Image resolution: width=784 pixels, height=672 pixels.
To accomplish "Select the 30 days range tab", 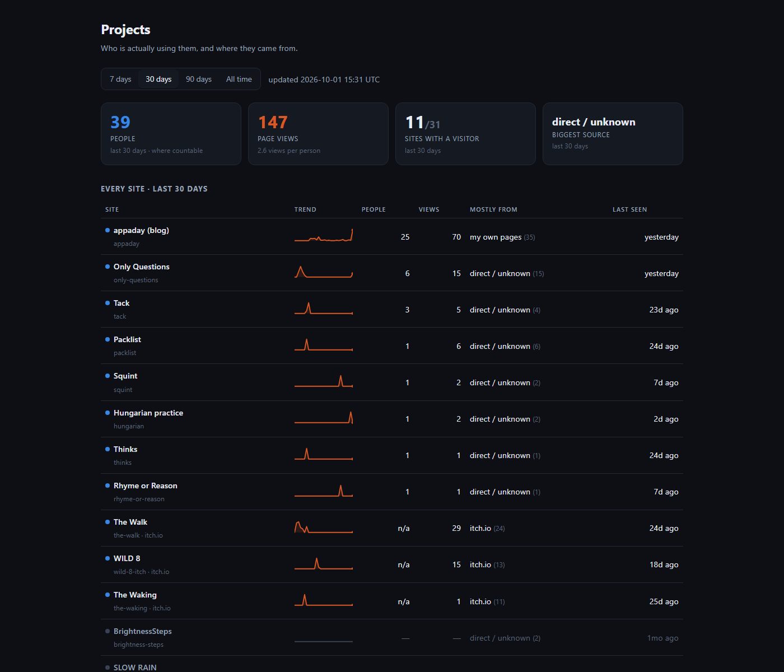I will (x=158, y=79).
